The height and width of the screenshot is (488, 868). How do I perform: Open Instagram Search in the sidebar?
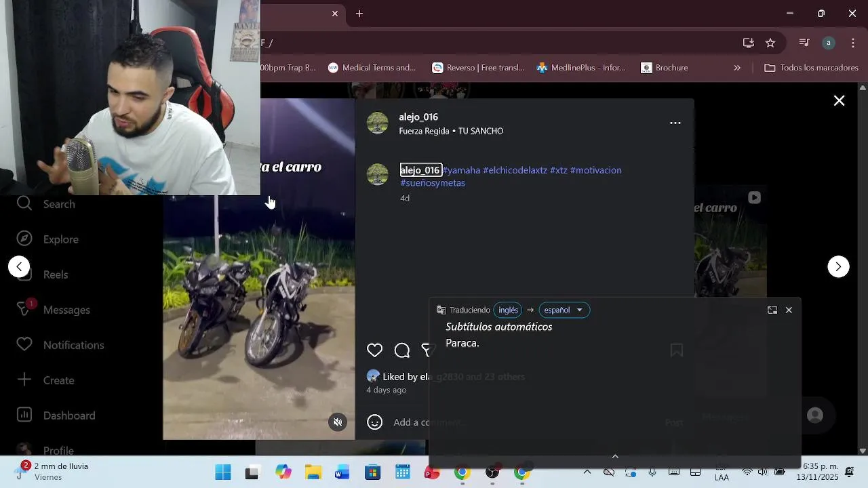click(x=45, y=204)
